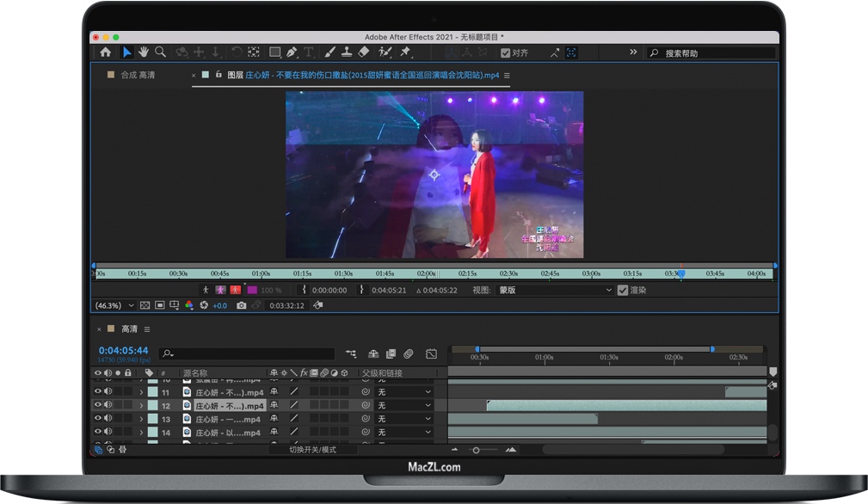Click the current time 0:04:05:44 display
868x504 pixels.
pyautogui.click(x=123, y=351)
